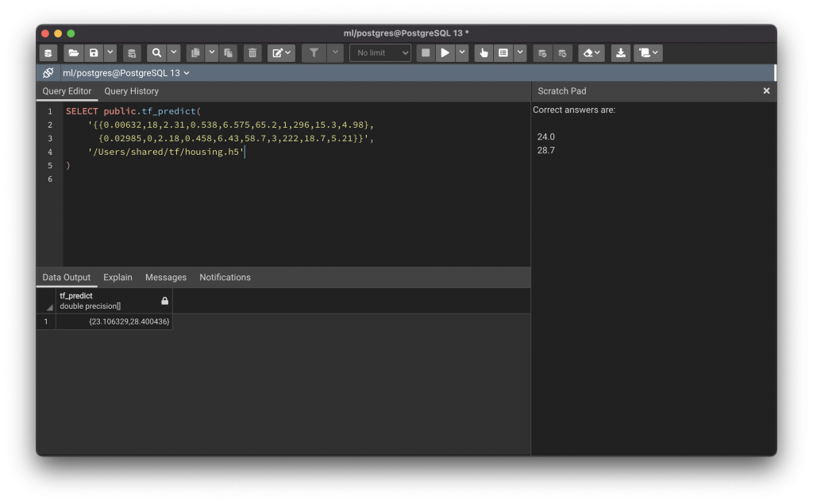Show the Notifications tab

tap(225, 277)
